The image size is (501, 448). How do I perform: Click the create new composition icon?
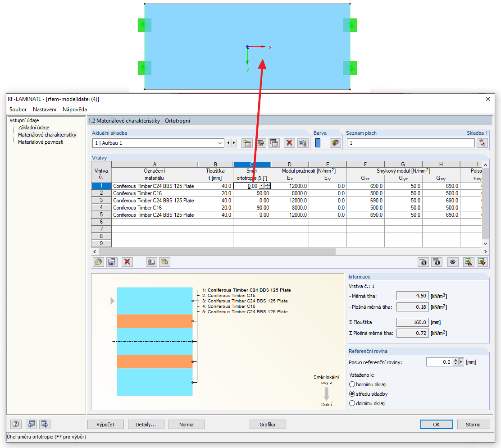click(246, 143)
